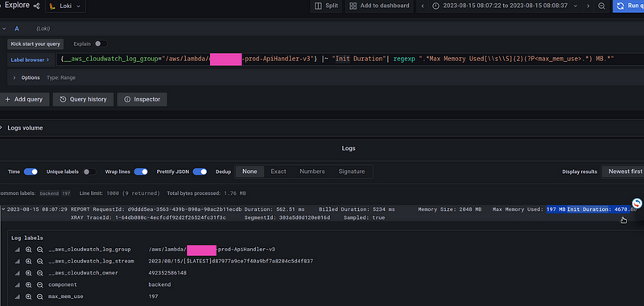The height and width of the screenshot is (306, 644).
Task: Click the Add to dashboard button
Action: (x=379, y=6)
